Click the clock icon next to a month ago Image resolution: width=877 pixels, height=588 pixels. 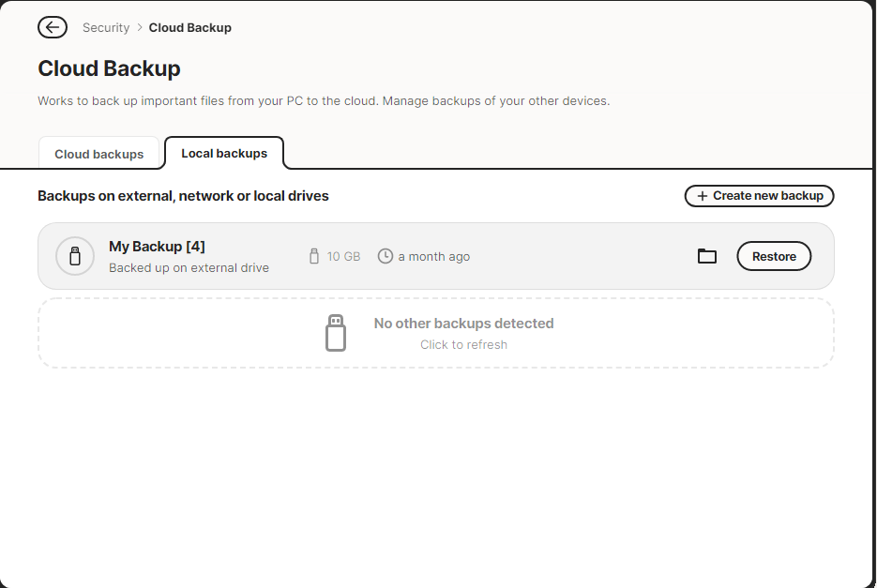tap(386, 256)
